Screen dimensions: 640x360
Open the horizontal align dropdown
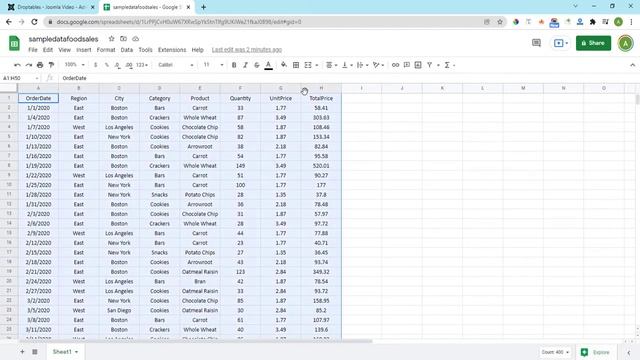tap(331, 65)
